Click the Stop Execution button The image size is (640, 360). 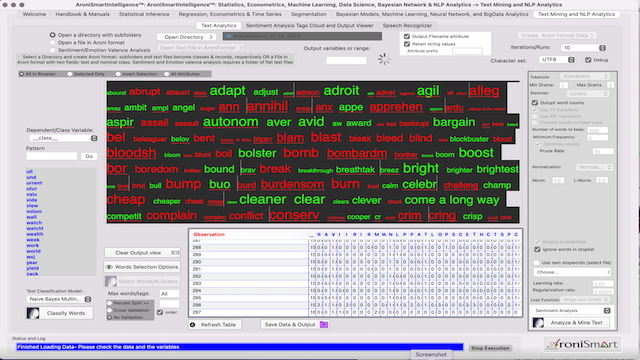pyautogui.click(x=490, y=348)
